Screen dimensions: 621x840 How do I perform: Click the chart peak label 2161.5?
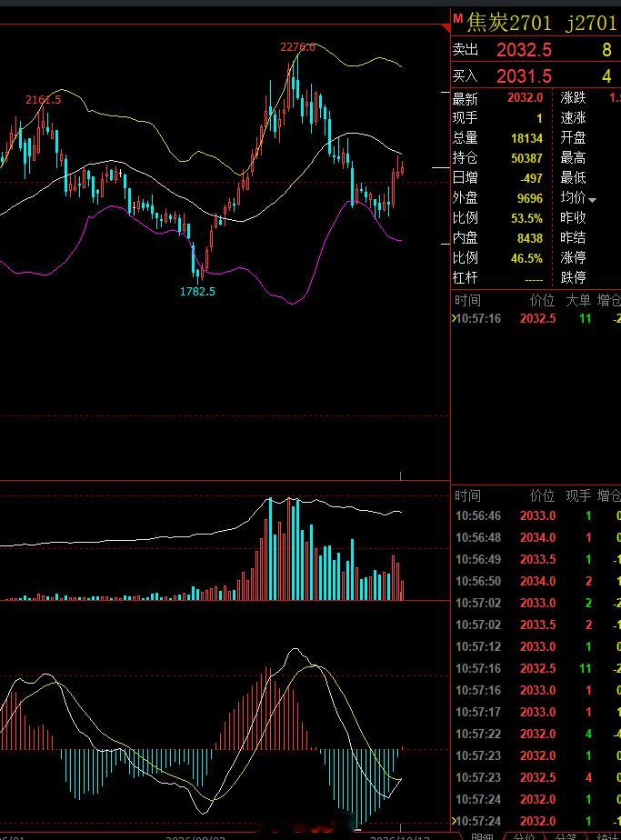(x=44, y=100)
